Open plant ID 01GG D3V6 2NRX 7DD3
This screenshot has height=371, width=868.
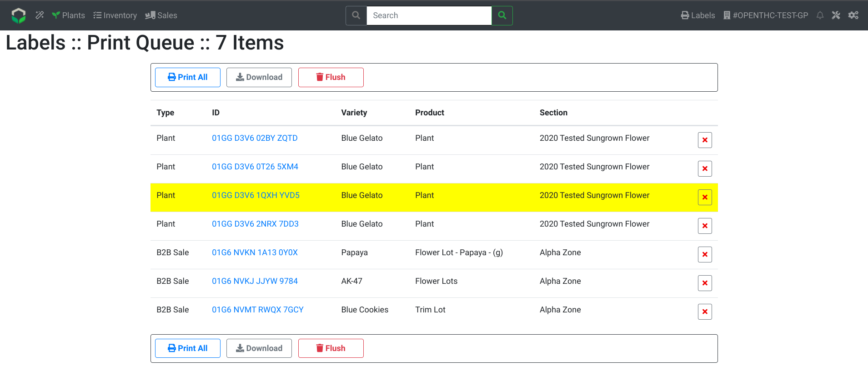255,224
